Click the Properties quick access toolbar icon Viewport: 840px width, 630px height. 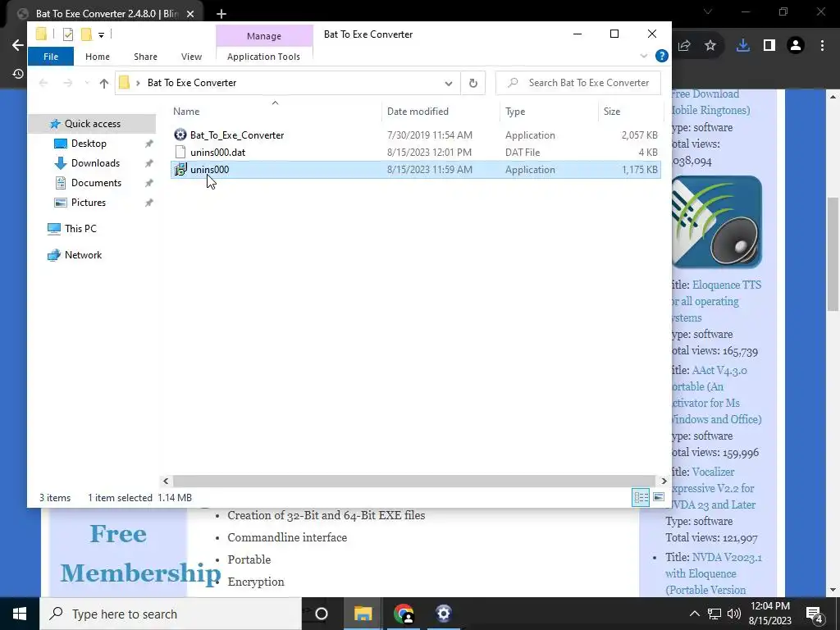pos(68,34)
